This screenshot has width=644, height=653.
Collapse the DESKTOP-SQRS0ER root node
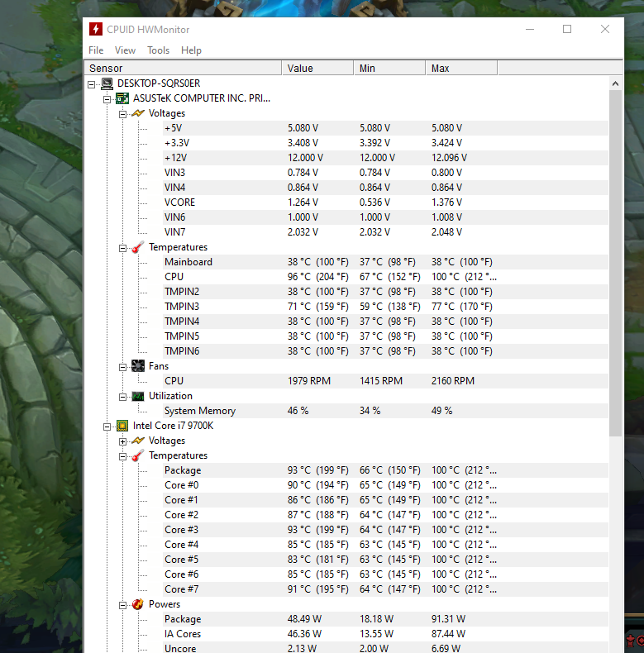pyautogui.click(x=91, y=84)
